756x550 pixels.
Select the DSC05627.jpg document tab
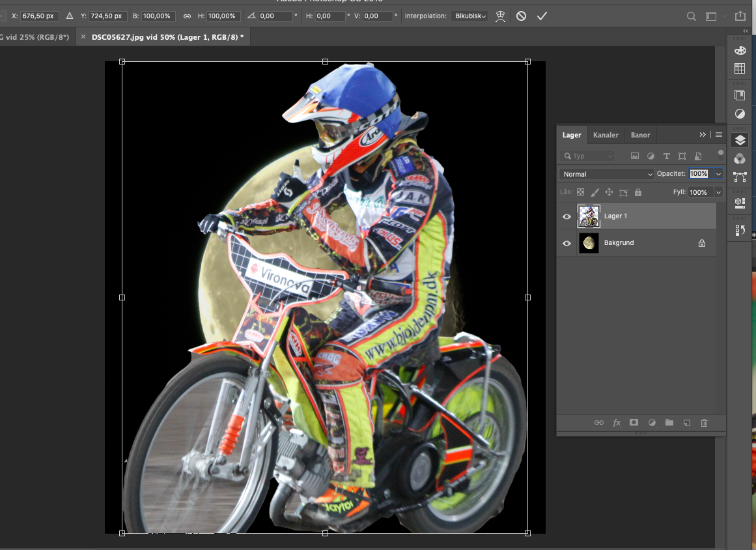pos(167,37)
